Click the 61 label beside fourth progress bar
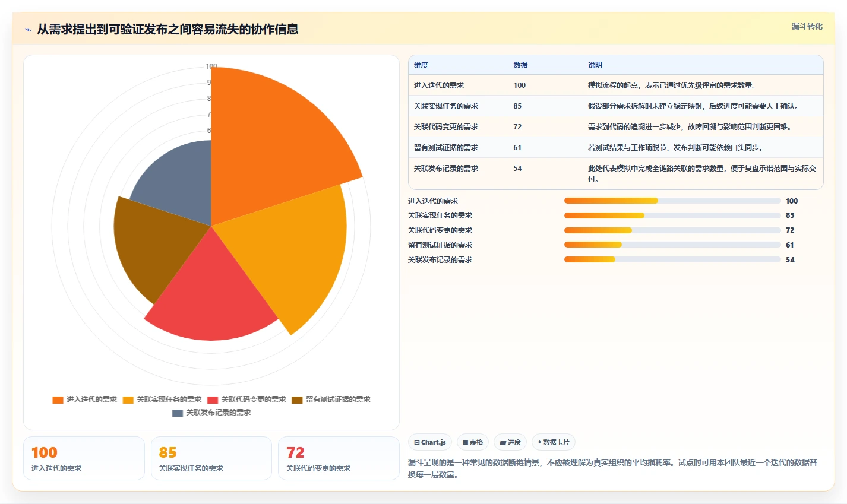 (790, 245)
